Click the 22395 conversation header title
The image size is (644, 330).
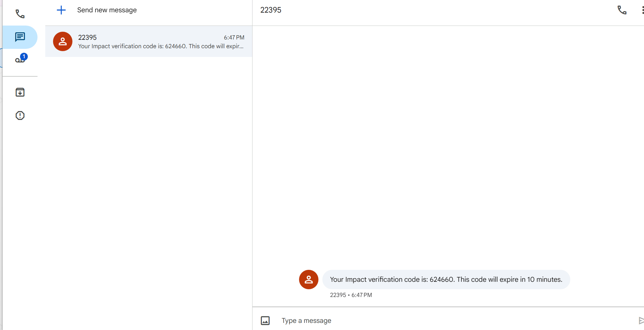point(271,10)
